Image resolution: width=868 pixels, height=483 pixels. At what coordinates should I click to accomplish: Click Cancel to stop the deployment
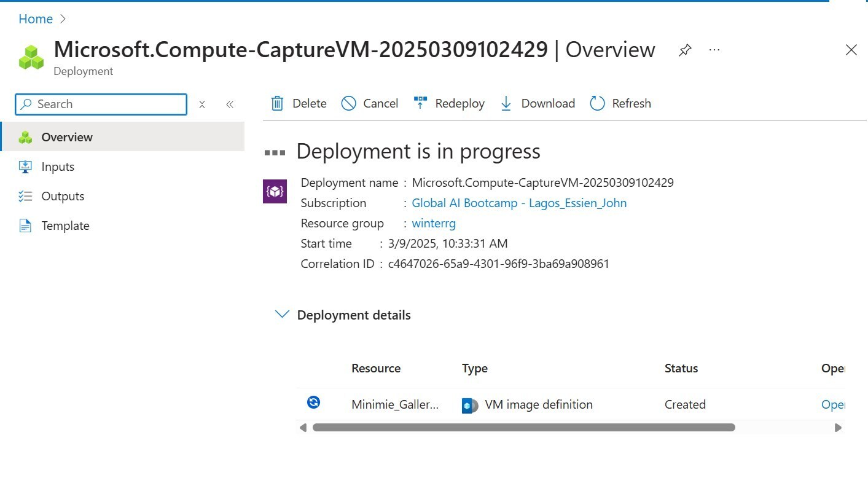coord(370,103)
